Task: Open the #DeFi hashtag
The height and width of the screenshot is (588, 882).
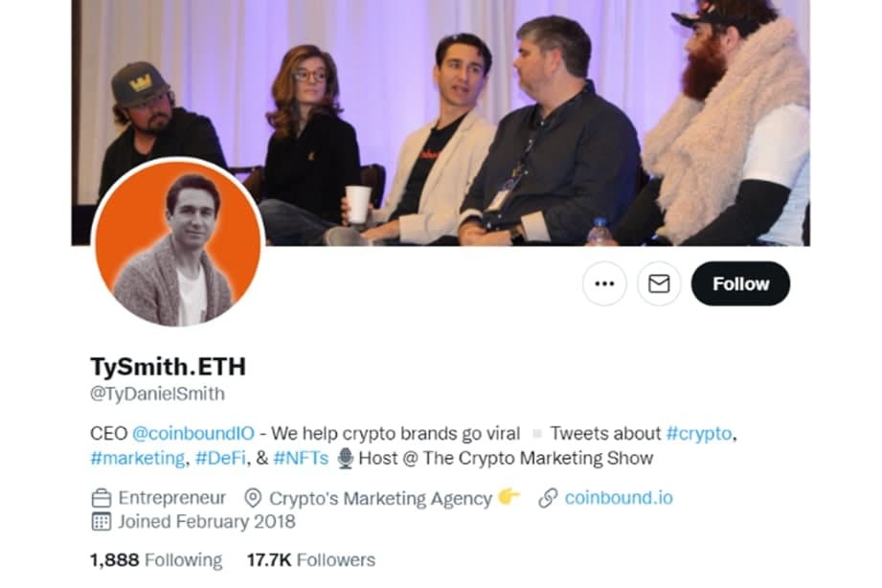Action: tap(220, 458)
